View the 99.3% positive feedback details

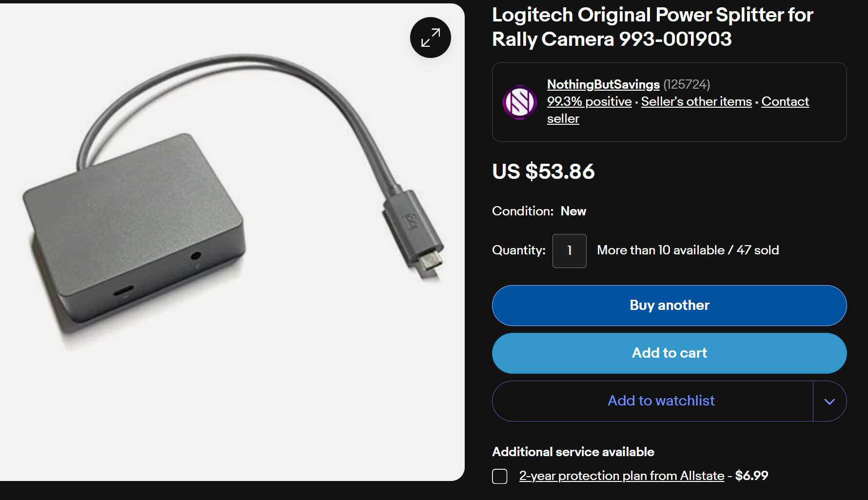(589, 101)
